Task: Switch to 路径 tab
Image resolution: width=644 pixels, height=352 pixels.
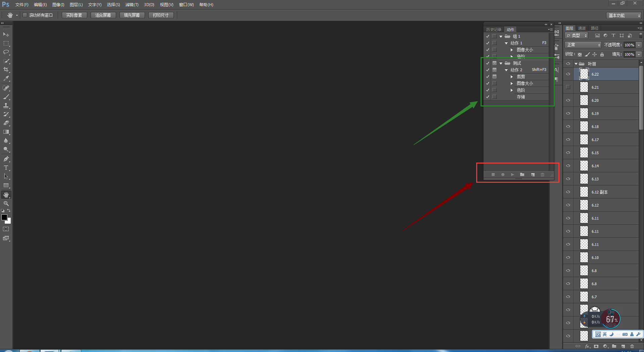Action: [595, 28]
